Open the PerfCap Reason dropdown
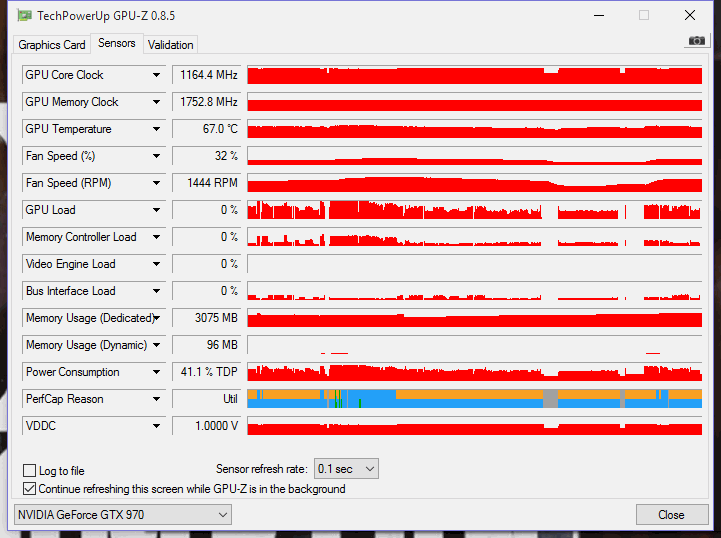Viewport: 721px width, 538px height. 156,399
